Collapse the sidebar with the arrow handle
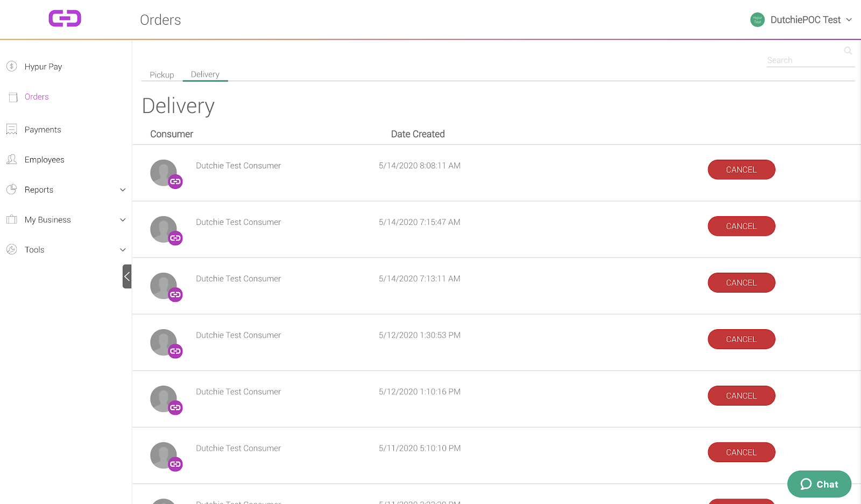861x504 pixels. (127, 276)
